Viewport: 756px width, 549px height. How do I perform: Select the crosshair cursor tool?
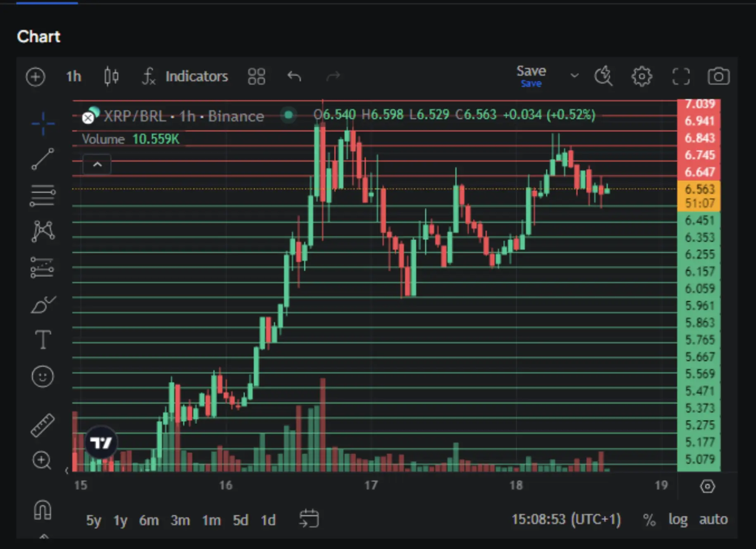click(x=42, y=123)
